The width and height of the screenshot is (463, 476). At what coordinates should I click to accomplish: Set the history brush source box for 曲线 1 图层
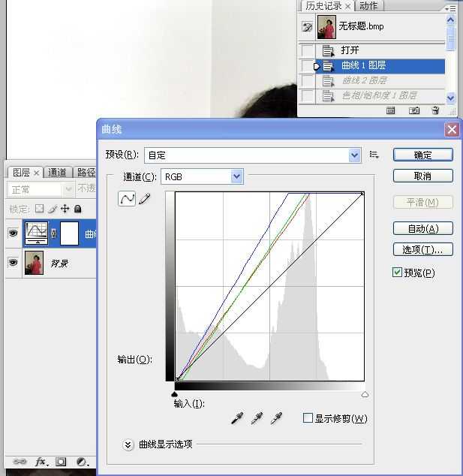(x=307, y=66)
